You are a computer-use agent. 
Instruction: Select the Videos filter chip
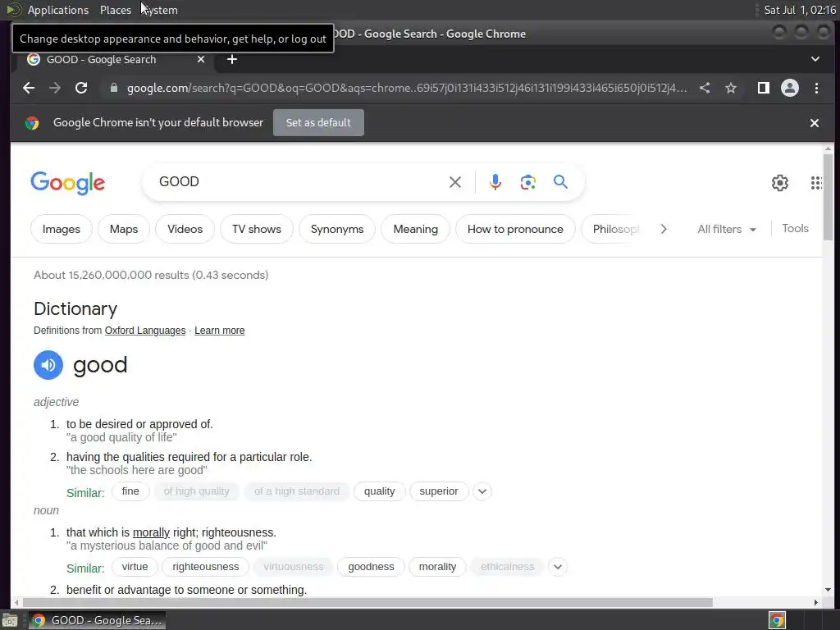point(185,230)
